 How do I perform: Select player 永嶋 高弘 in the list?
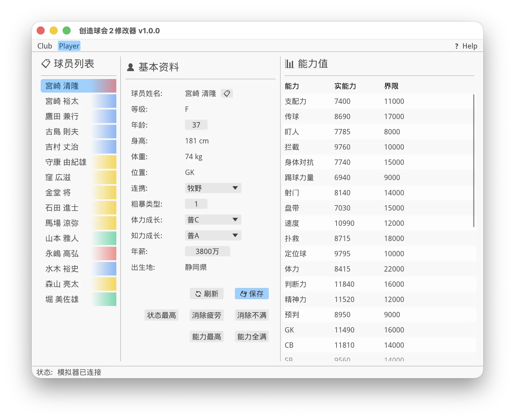tap(78, 253)
